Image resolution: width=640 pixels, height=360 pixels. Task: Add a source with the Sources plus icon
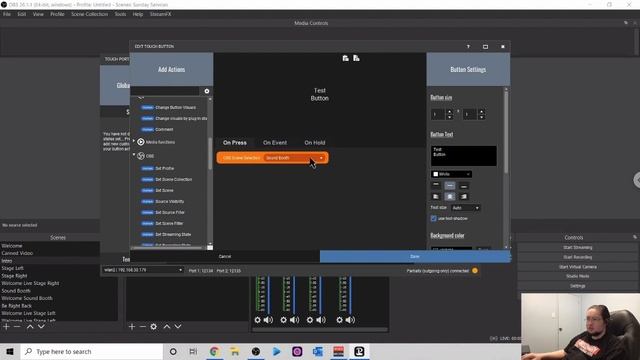click(131, 327)
